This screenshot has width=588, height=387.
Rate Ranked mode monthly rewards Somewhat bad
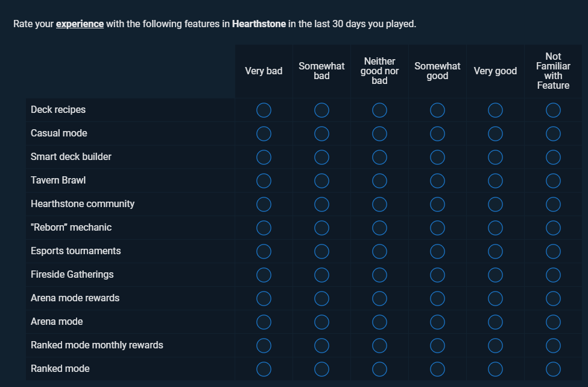(x=321, y=346)
